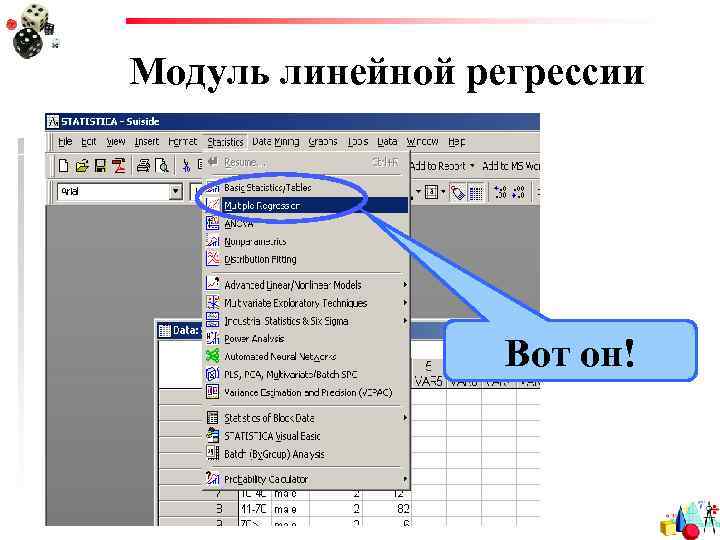Choose Variance Estimation and Precision (VEPAC)
The width and height of the screenshot is (720, 540).
[306, 393]
